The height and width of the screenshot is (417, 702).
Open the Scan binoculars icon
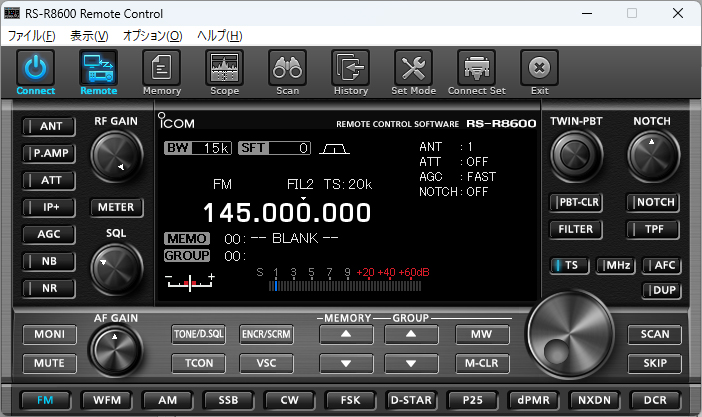click(x=287, y=68)
